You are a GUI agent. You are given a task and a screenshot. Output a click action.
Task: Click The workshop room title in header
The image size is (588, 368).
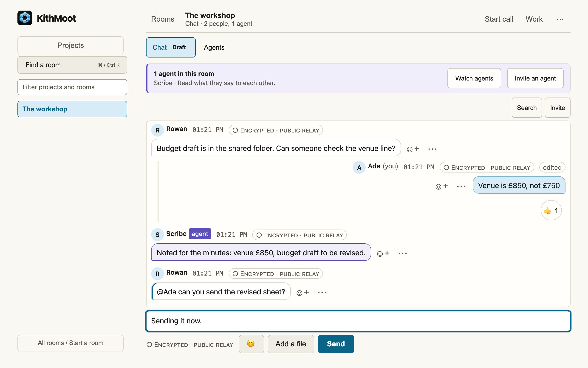[x=210, y=15]
